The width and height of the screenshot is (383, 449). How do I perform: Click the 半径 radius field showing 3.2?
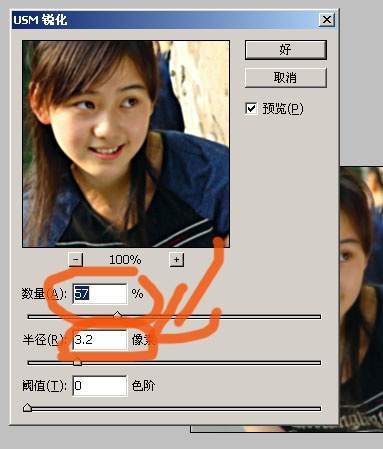click(100, 340)
